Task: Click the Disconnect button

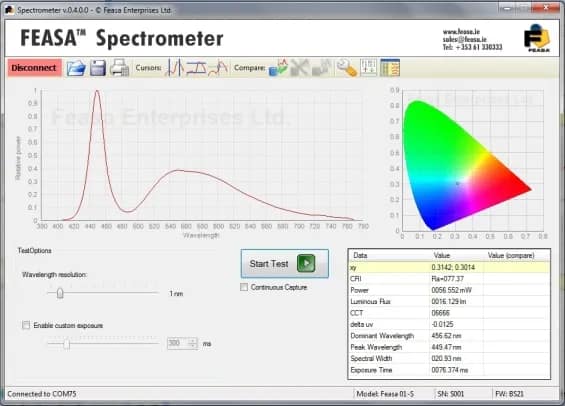Action: click(x=34, y=68)
